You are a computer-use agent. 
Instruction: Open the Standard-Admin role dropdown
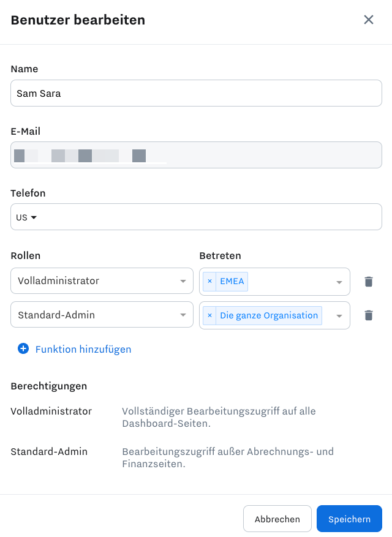102,315
